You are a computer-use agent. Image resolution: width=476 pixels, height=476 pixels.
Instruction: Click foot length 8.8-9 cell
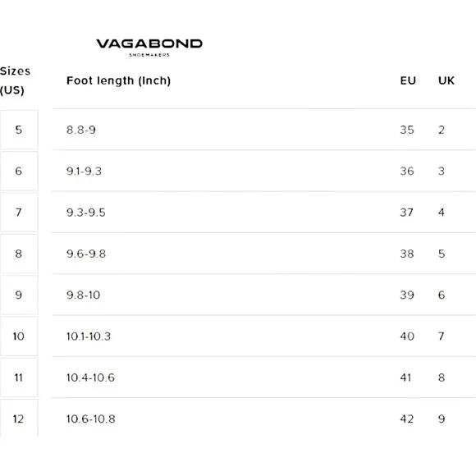click(81, 130)
